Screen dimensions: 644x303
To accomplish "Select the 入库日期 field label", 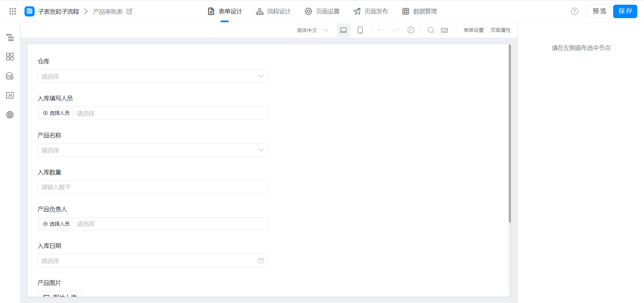I will pos(49,246).
